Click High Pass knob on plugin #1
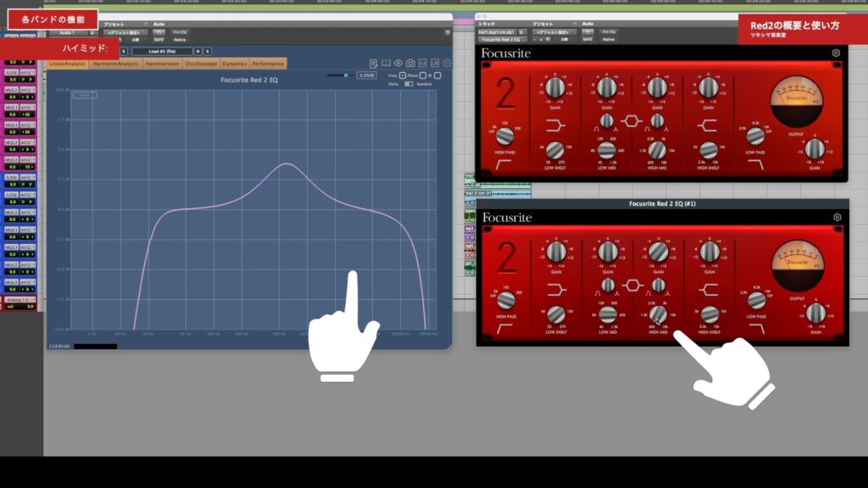Viewport: 868px width, 488px height. click(x=506, y=300)
